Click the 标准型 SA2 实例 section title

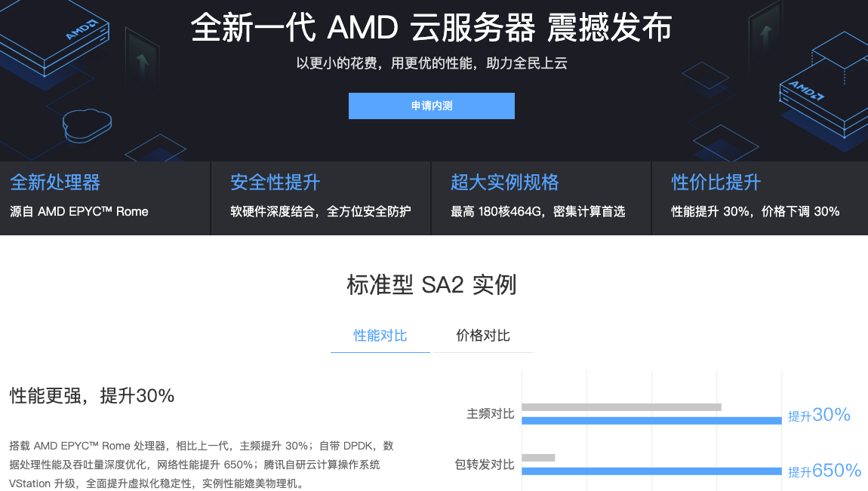point(432,285)
